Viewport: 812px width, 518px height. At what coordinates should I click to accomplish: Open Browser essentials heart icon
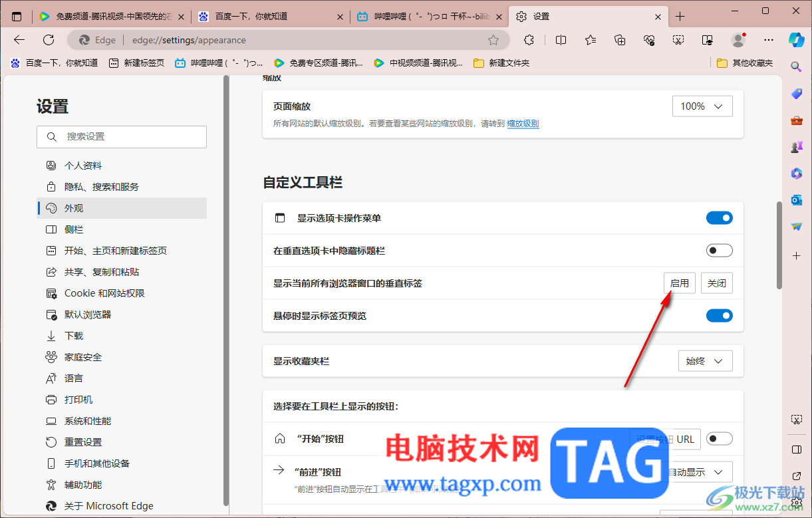(x=650, y=40)
